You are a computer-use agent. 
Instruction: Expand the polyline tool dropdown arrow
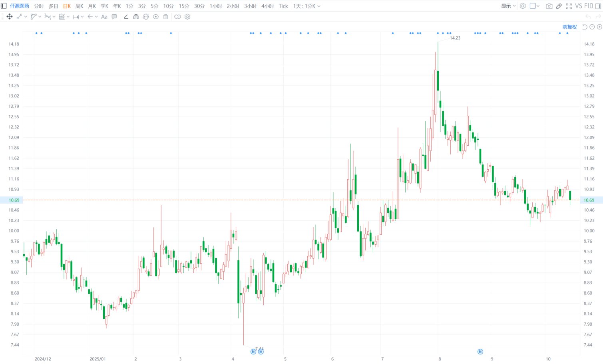click(40, 17)
